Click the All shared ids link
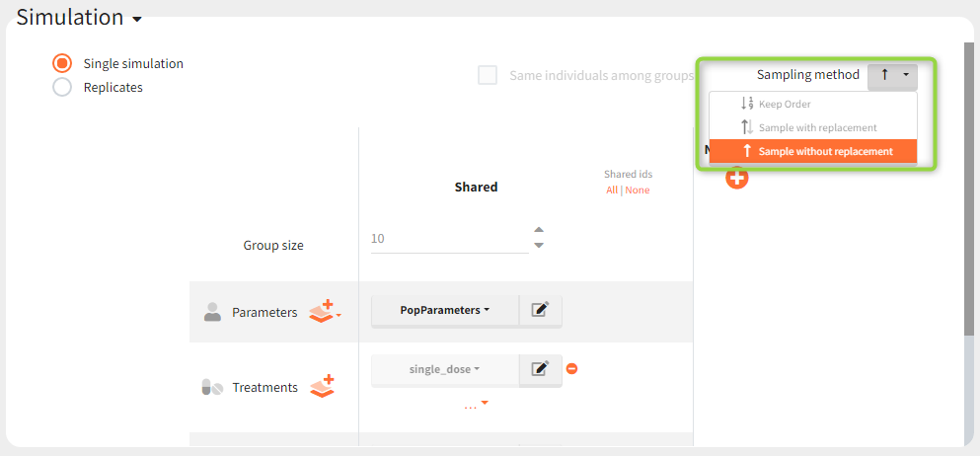Viewport: 980px width, 456px height. pyautogui.click(x=612, y=190)
